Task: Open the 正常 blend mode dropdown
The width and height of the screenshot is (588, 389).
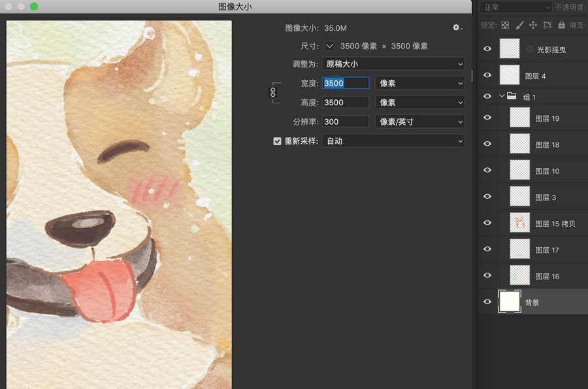Action: coord(516,7)
